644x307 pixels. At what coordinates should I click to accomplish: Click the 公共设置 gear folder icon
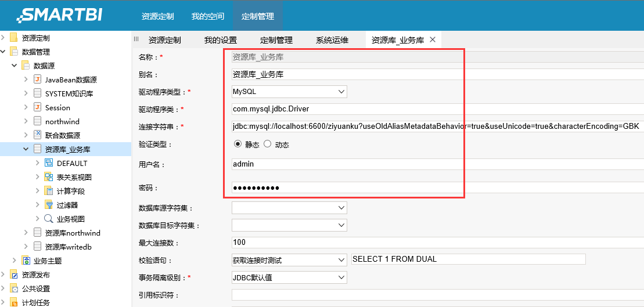click(x=14, y=288)
